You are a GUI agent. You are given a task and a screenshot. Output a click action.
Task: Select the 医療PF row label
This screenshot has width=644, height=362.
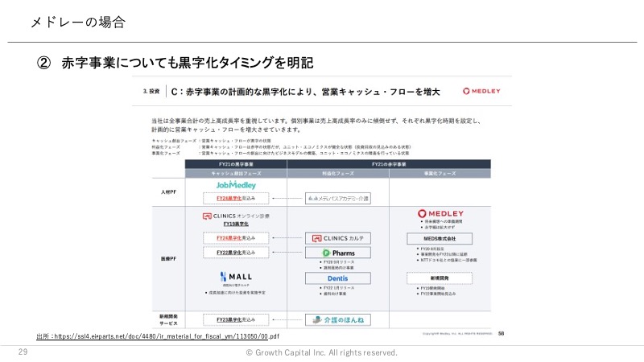169,258
